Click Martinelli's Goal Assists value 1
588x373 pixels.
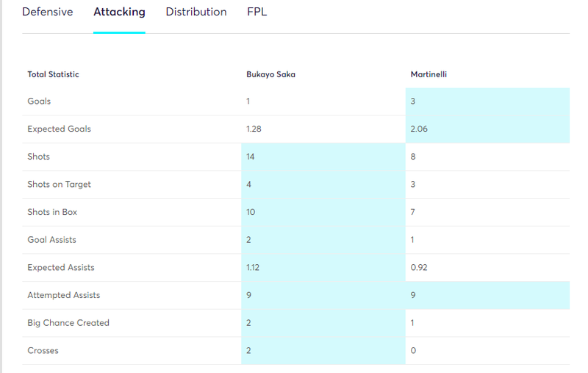412,240
